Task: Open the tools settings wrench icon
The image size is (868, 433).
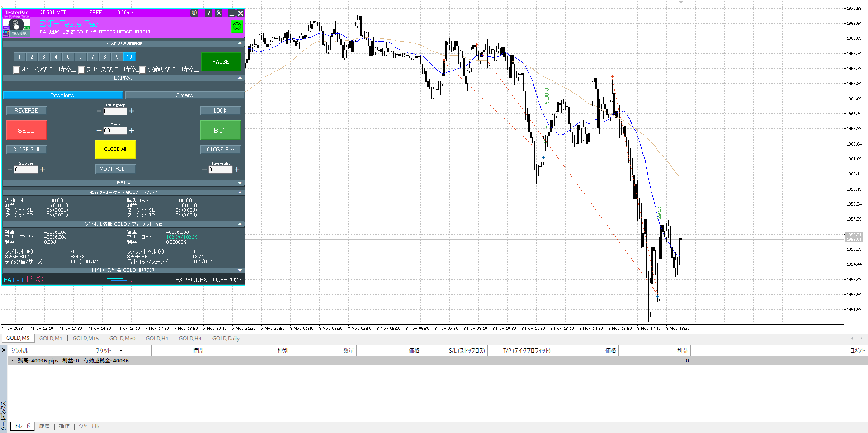Action: [219, 13]
